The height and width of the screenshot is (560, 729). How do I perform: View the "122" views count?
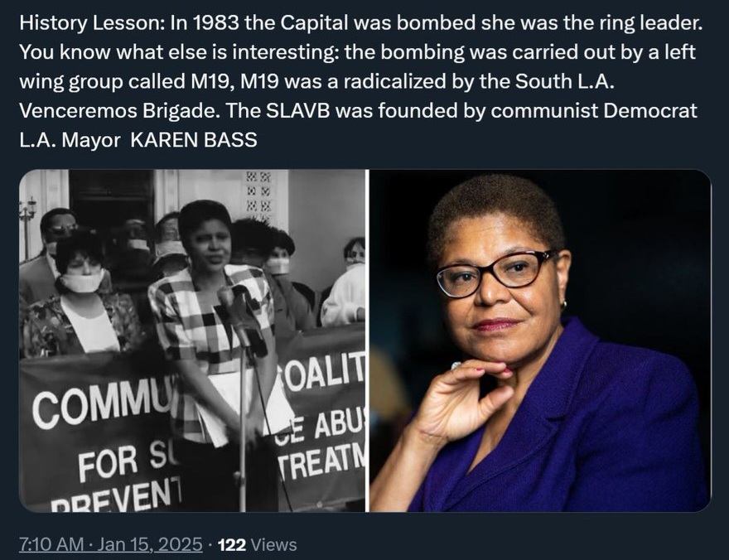(231, 544)
